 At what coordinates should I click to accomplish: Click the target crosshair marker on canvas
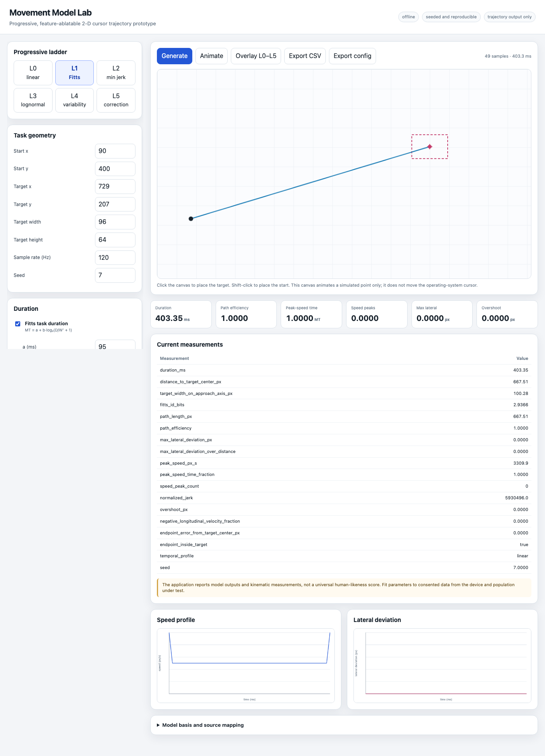click(x=430, y=147)
